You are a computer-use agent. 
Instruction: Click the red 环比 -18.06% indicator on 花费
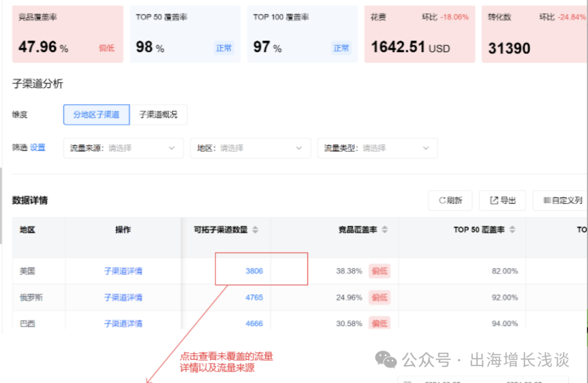click(452, 17)
